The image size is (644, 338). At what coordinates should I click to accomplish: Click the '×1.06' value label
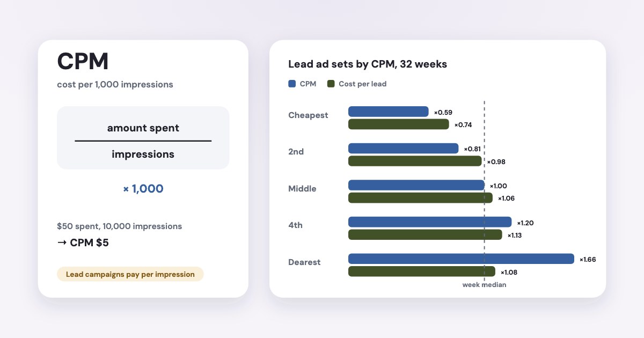point(507,199)
